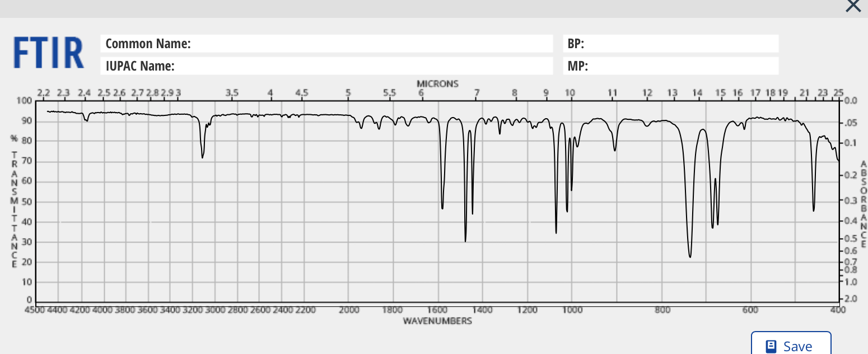Click the MP input field
Viewport: 868px width, 354px height.
tap(670, 66)
